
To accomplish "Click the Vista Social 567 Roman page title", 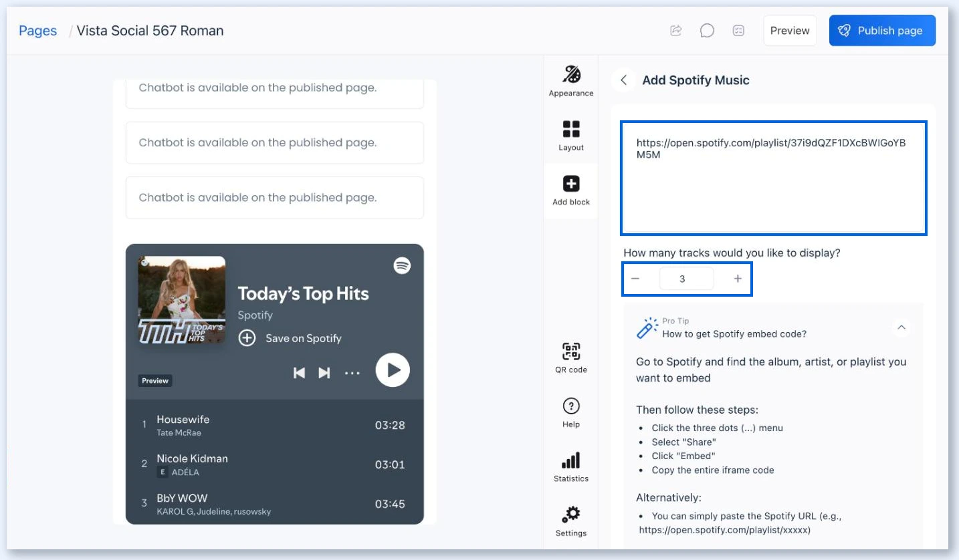I will [x=150, y=31].
